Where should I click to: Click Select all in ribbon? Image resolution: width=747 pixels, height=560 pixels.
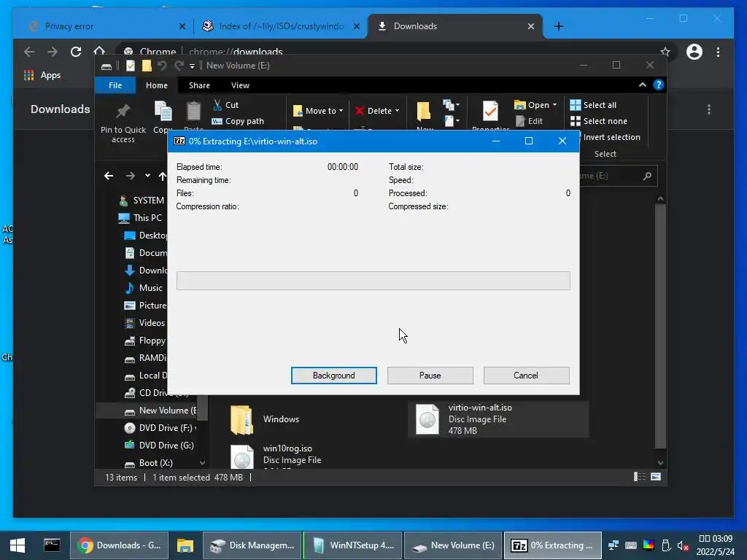click(593, 105)
